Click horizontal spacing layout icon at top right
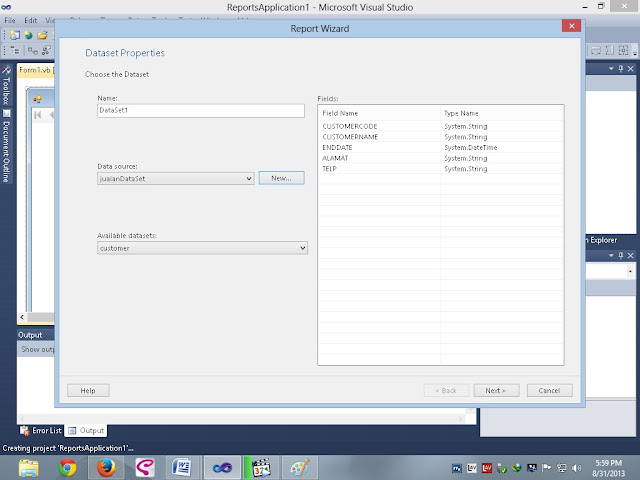 click(x=596, y=50)
